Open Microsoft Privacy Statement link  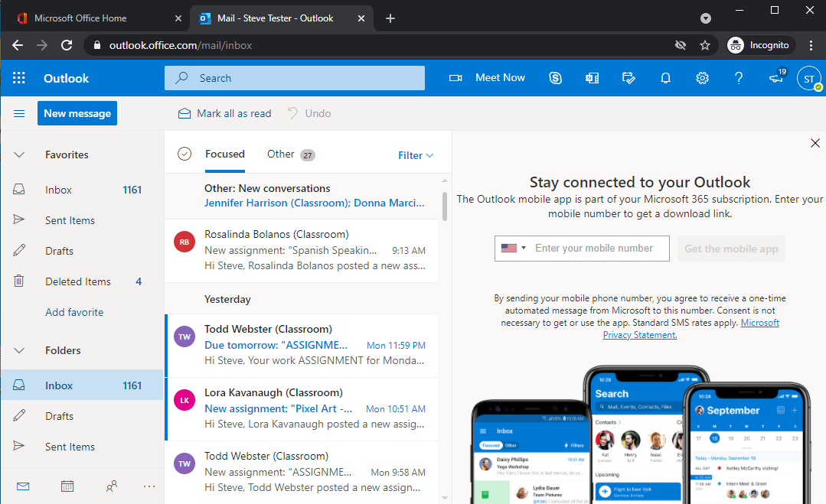pos(691,329)
